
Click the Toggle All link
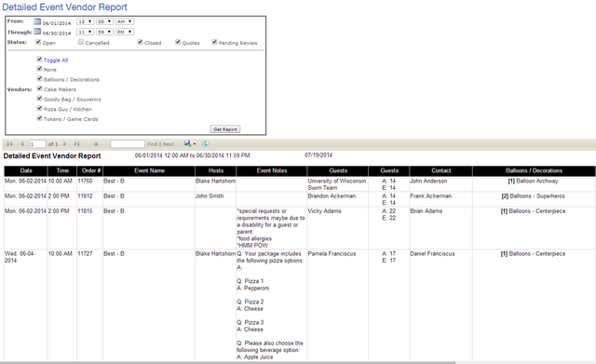coord(56,60)
